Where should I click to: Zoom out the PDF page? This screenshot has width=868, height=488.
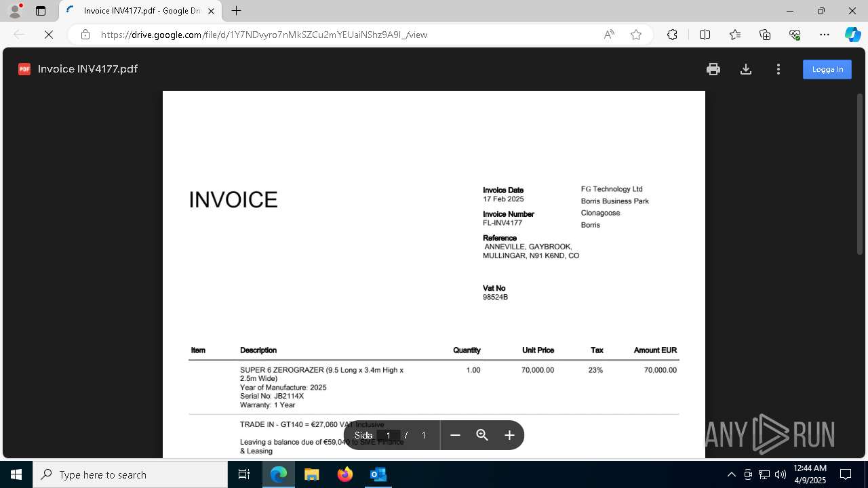455,435
